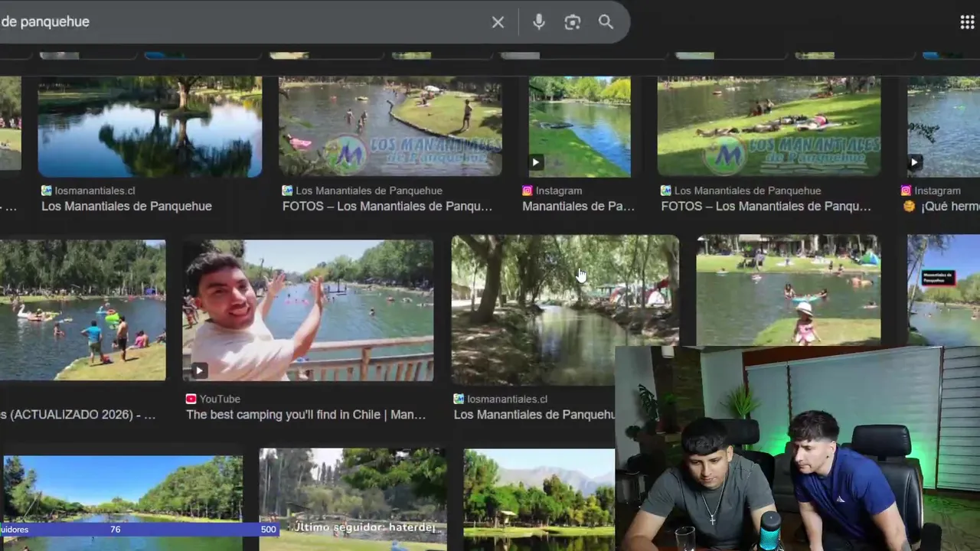
Task: Click the followers goal progress bar overlay
Action: pyautogui.click(x=139, y=529)
